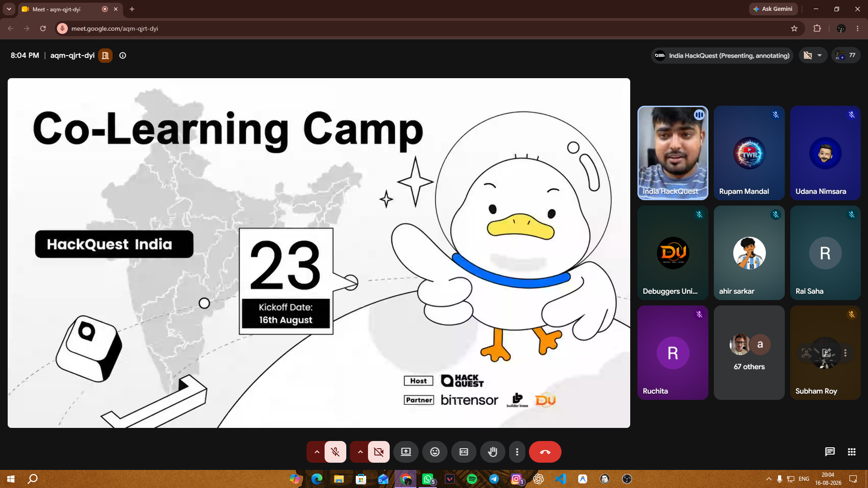This screenshot has height=488, width=868.
Task: Select Rai Saha participant tile
Action: tap(826, 253)
